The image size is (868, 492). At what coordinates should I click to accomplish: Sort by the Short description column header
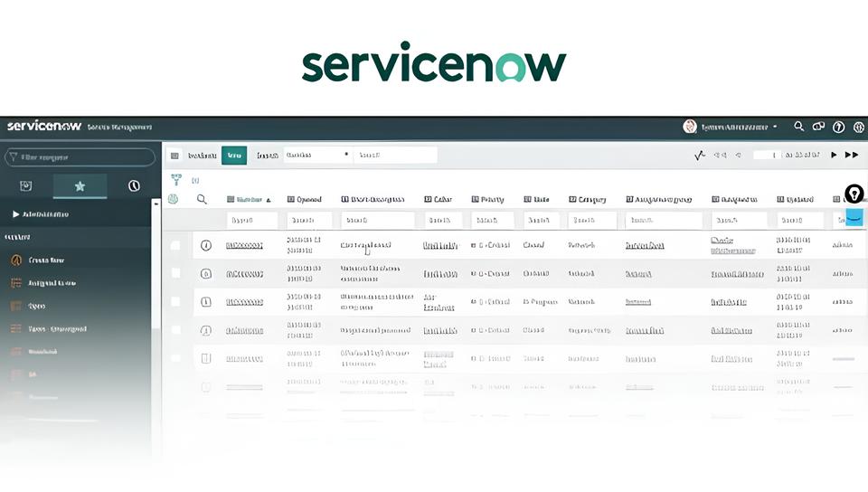point(378,199)
